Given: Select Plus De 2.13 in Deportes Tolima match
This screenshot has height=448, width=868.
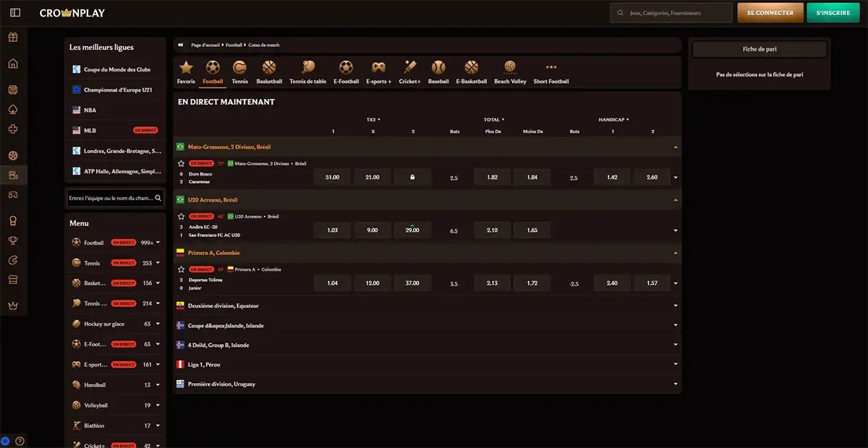Looking at the screenshot, I should [x=493, y=283].
